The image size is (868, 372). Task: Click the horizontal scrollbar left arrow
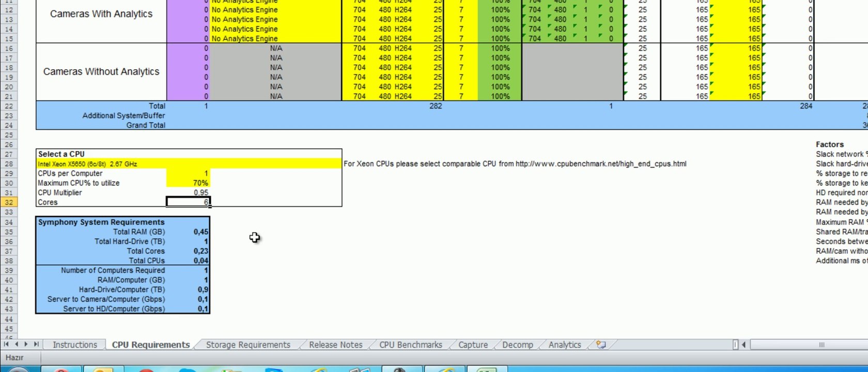pyautogui.click(x=744, y=345)
